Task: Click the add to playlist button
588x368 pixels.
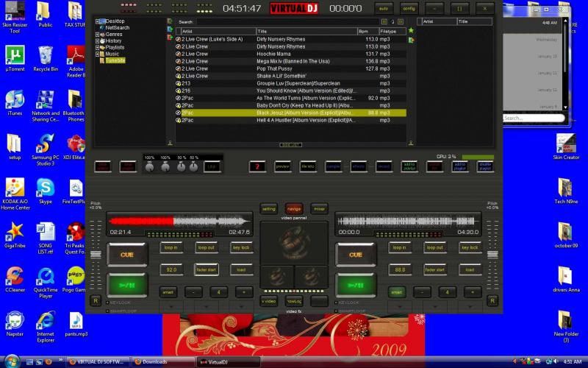Action: 460,166
